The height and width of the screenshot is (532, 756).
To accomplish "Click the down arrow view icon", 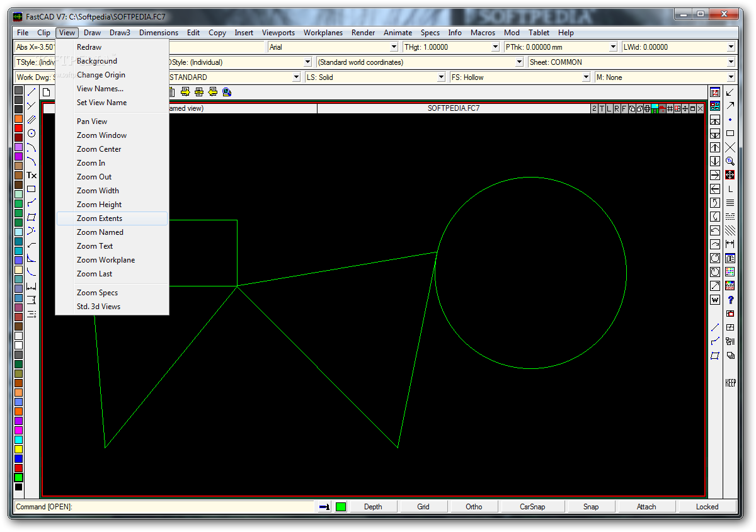I will (715, 161).
